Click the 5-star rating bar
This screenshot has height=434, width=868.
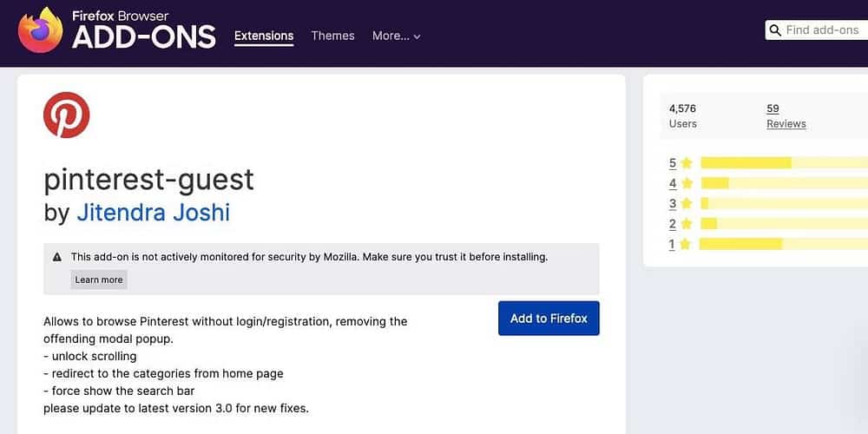click(783, 163)
